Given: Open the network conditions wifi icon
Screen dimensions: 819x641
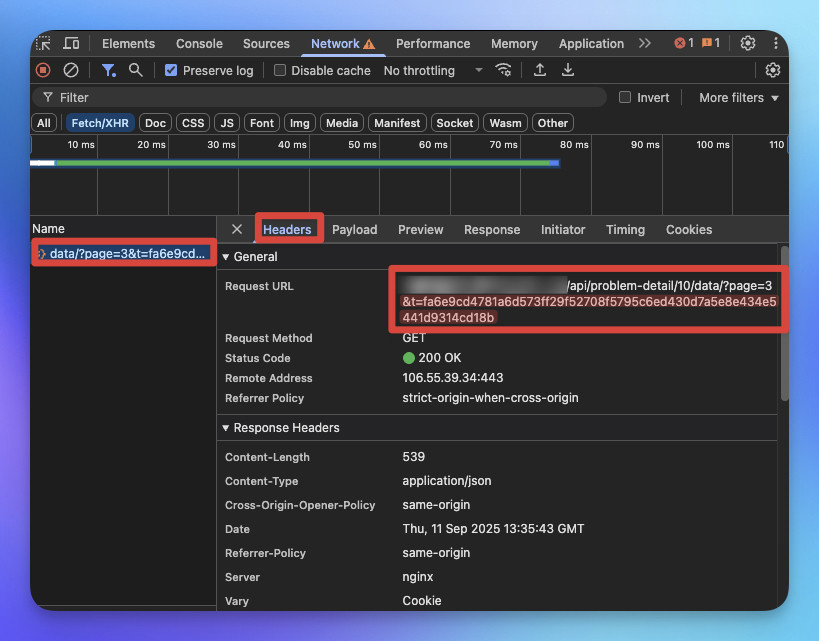Looking at the screenshot, I should click(x=503, y=70).
